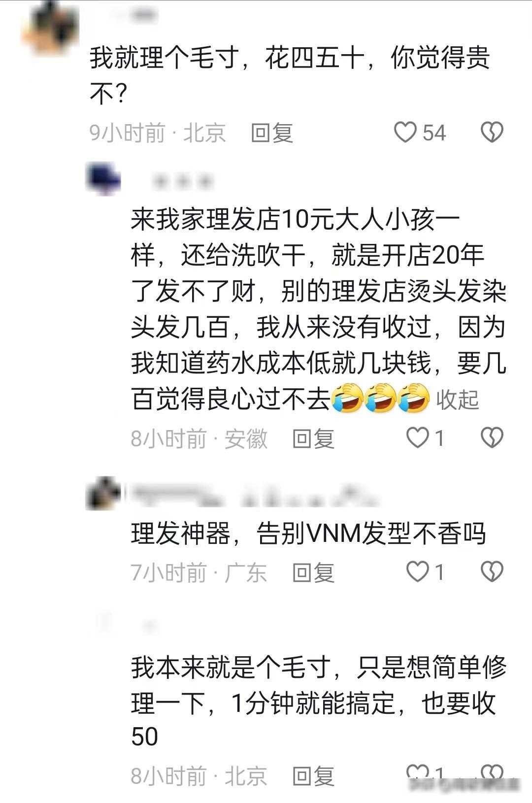This screenshot has height=803, width=532.
Task: Reply to the 7小时前 Guangdong comment
Action: coord(313,572)
